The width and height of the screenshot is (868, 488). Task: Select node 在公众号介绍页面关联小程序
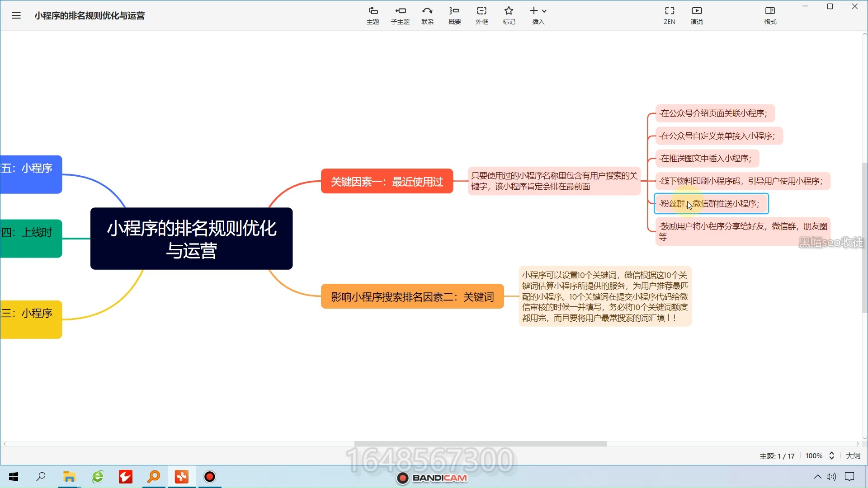pyautogui.click(x=715, y=113)
